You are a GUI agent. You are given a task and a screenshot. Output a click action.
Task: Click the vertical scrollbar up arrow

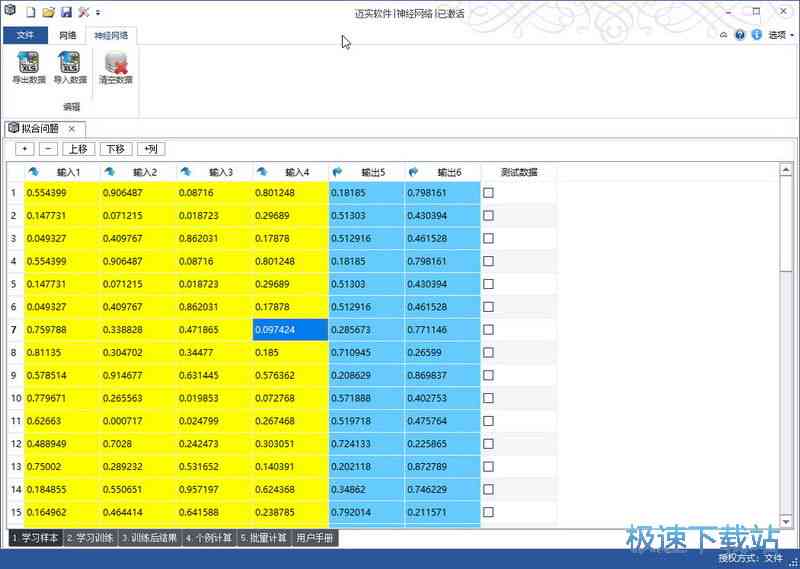(x=786, y=170)
